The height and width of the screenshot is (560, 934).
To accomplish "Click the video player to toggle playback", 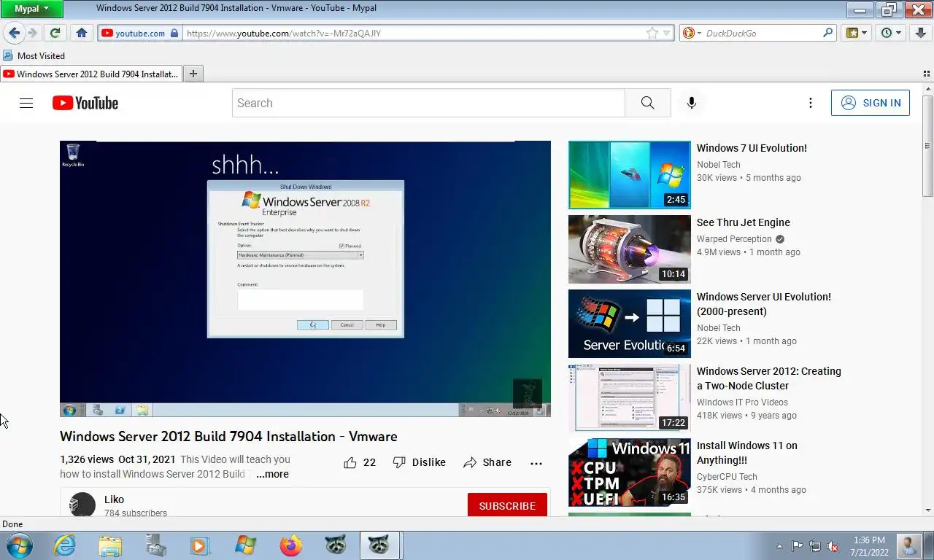I will coord(305,279).
